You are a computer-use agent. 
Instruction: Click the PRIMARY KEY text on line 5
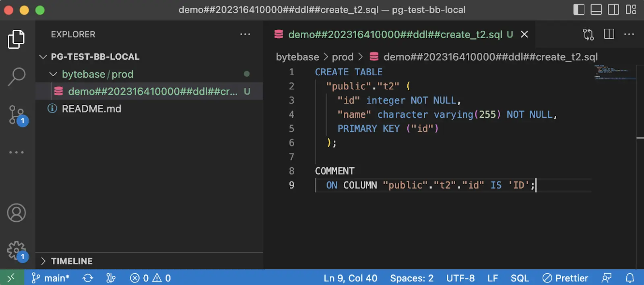click(368, 129)
